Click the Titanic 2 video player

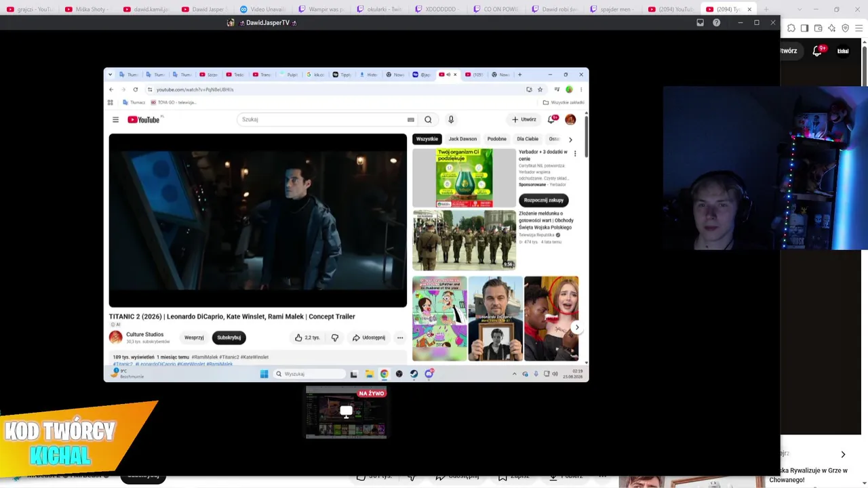[x=258, y=220]
